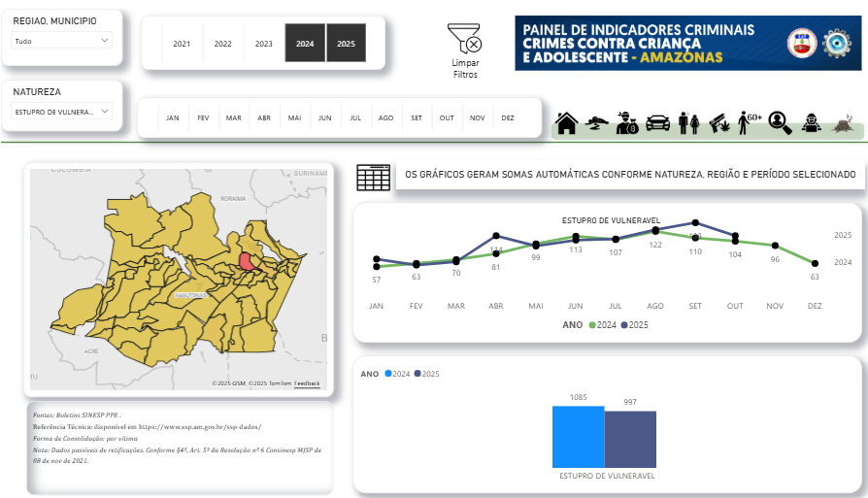Toggle the 2025 year slicer
The image size is (868, 498).
346,44
